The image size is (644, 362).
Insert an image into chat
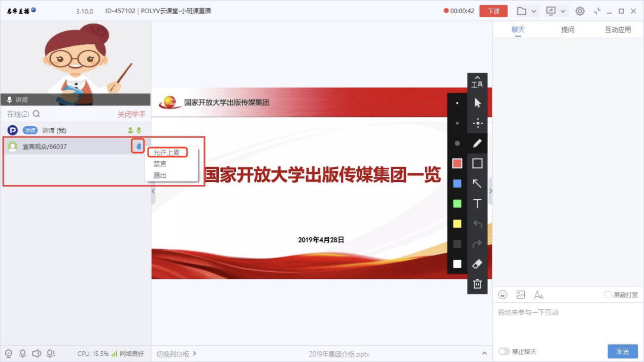521,295
